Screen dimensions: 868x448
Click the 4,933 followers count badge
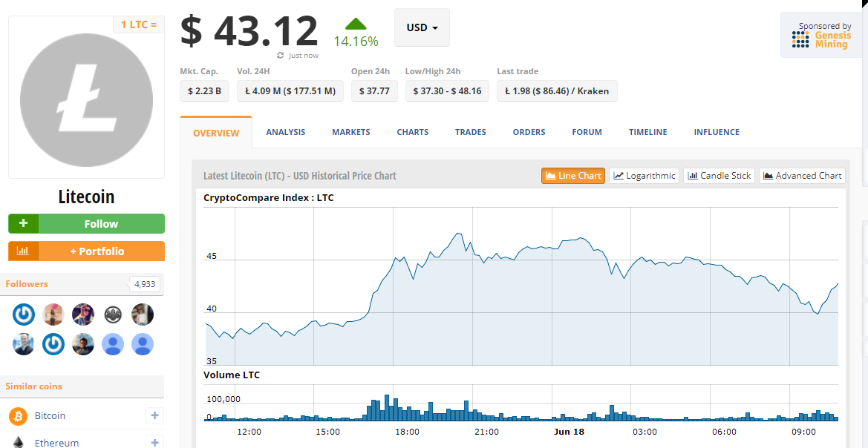tap(145, 284)
